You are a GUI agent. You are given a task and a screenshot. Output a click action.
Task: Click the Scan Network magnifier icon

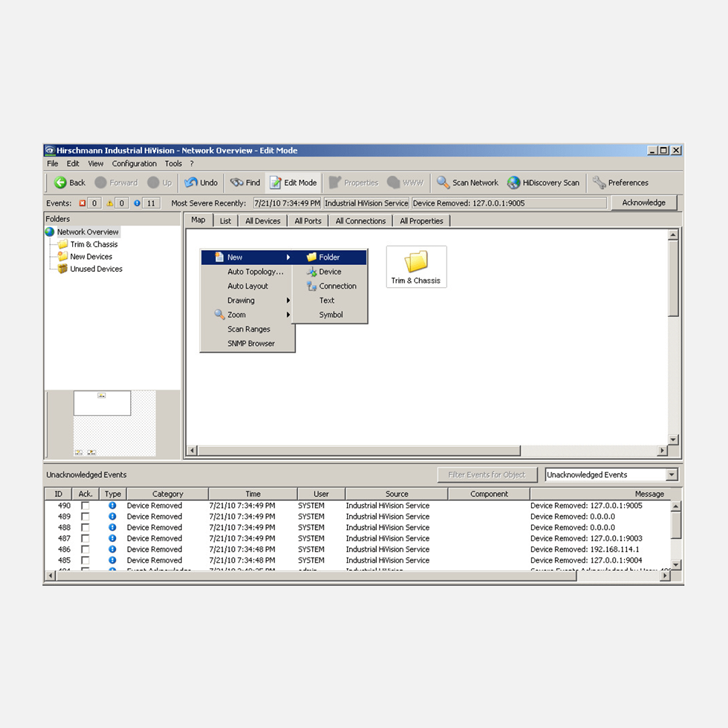pos(443,183)
